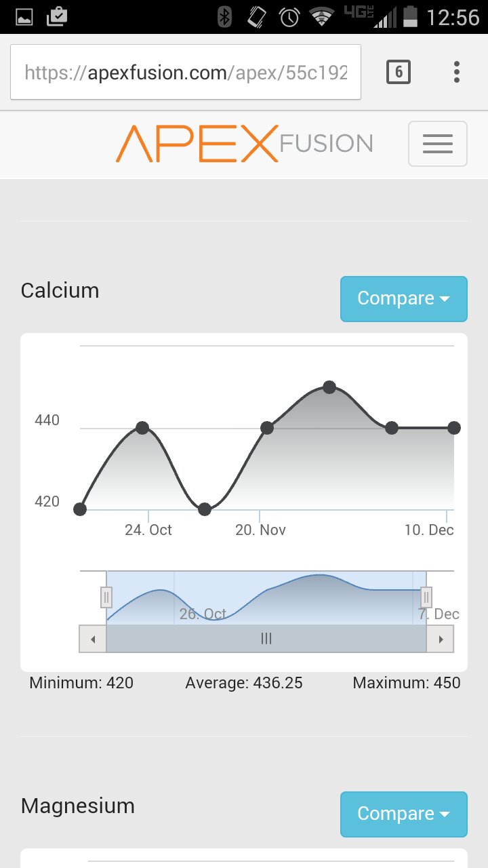Focus the apexfusion.com URL address bar
488x868 pixels.
point(186,72)
